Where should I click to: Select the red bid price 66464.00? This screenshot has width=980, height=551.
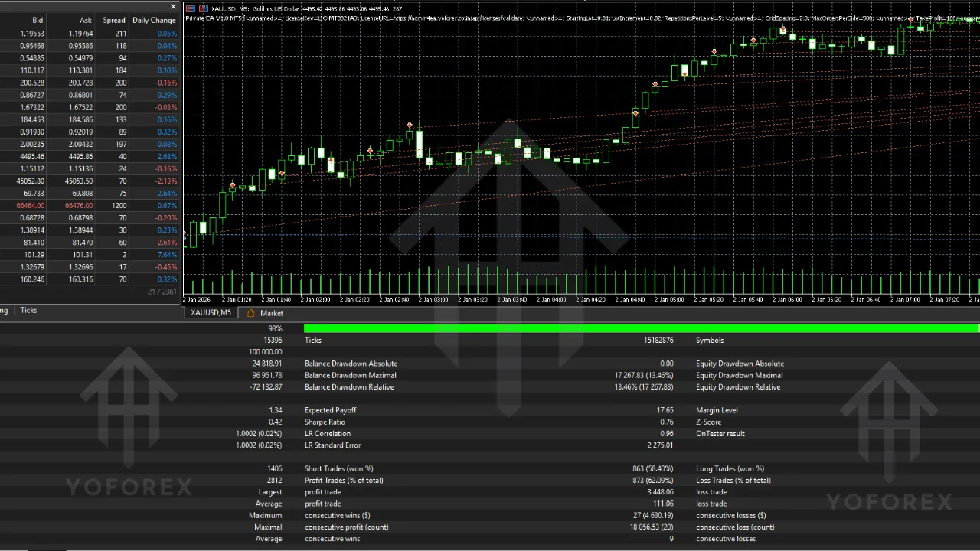[x=31, y=205]
